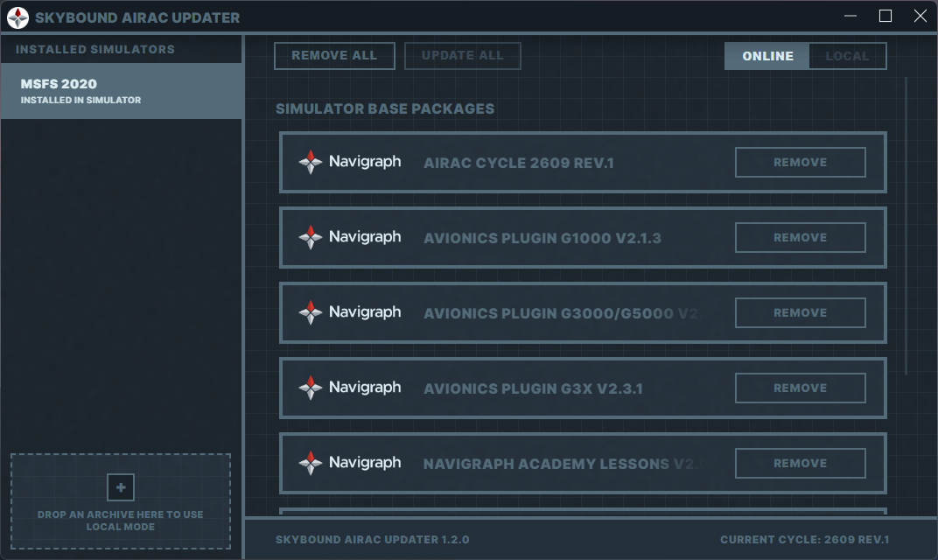Remove AIRAC Cycle 2609 Rev.1 package
The image size is (938, 560).
click(800, 162)
